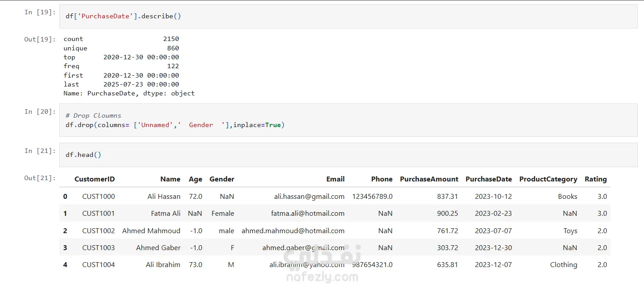Click product category Clothing
The height and width of the screenshot is (284, 644).
pos(564,265)
